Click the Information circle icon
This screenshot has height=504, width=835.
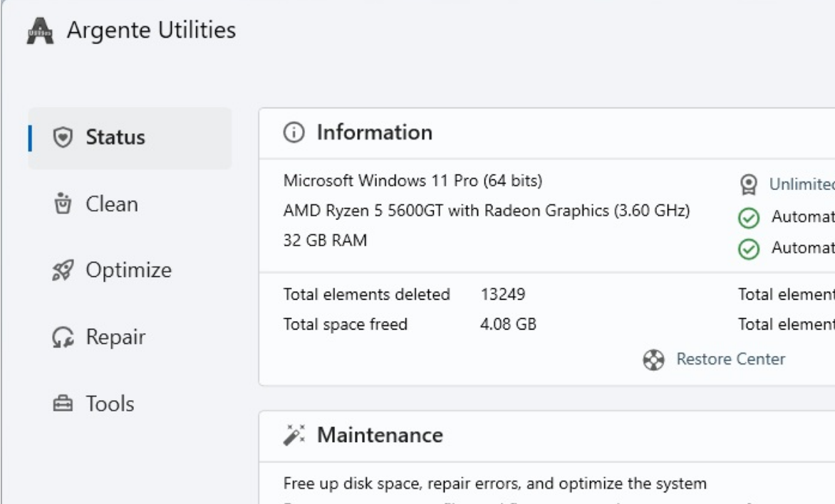pyautogui.click(x=296, y=132)
